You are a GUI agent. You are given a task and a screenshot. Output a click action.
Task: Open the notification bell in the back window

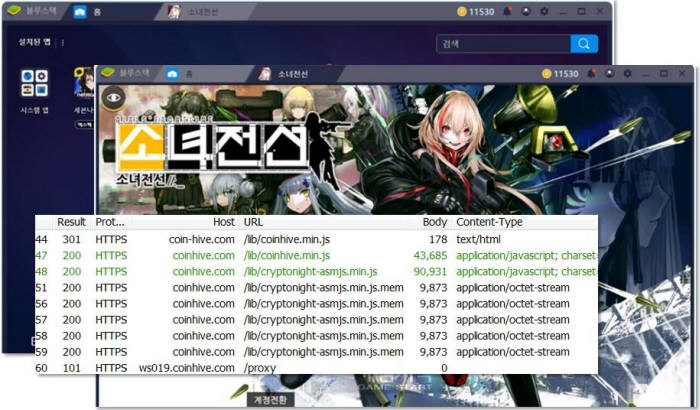tap(507, 11)
